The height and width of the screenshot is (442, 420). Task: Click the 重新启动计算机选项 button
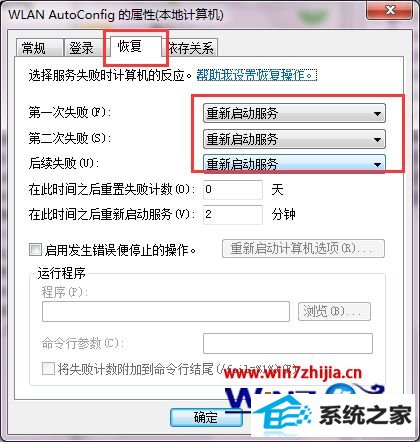(303, 248)
